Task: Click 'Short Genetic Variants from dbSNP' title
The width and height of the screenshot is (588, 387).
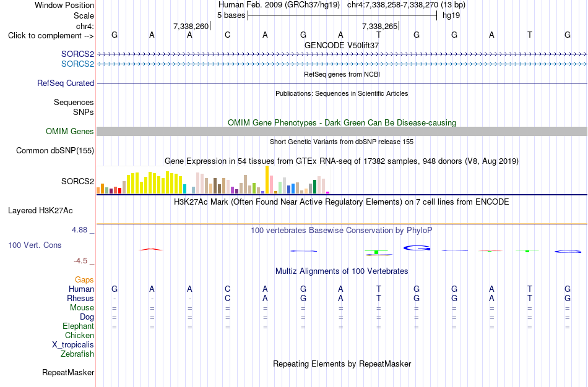Action: (x=342, y=142)
